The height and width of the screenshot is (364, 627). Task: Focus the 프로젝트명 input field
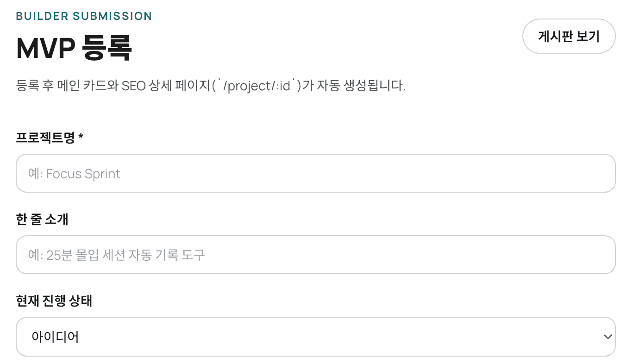315,173
